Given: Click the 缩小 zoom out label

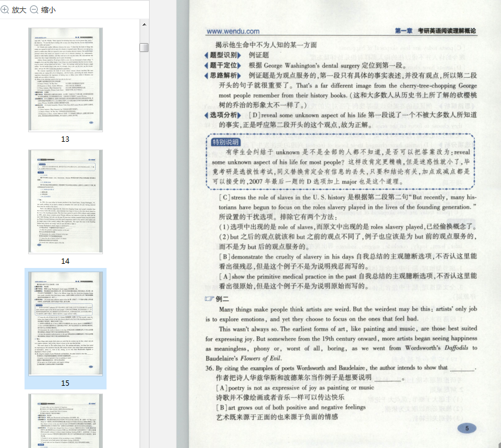Looking at the screenshot, I should coord(48,10).
